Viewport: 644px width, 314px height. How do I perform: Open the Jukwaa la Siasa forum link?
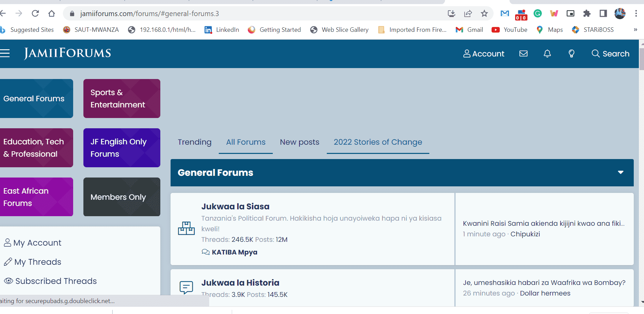point(235,206)
